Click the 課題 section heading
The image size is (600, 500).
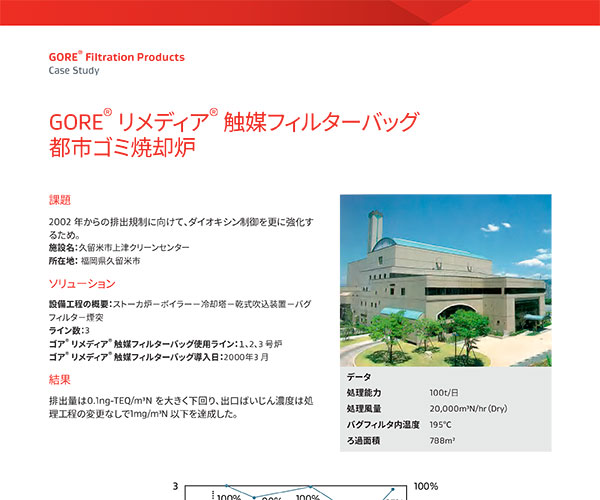tap(60, 200)
